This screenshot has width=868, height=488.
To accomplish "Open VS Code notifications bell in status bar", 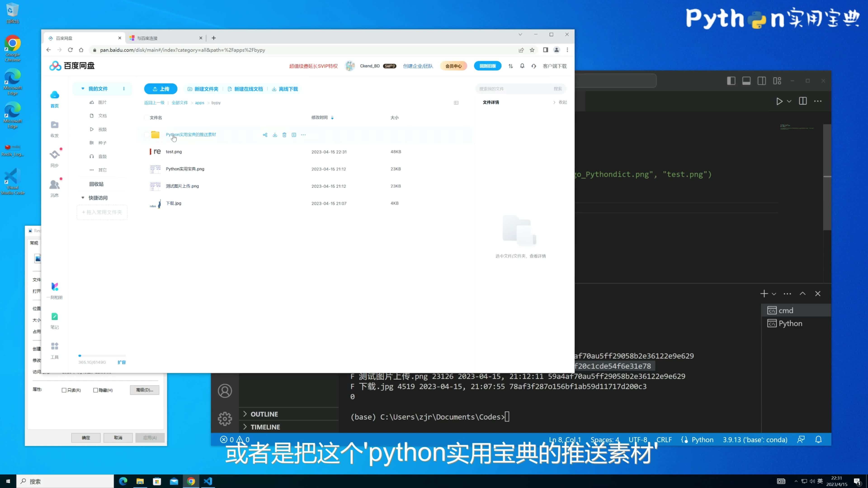I will [x=818, y=439].
